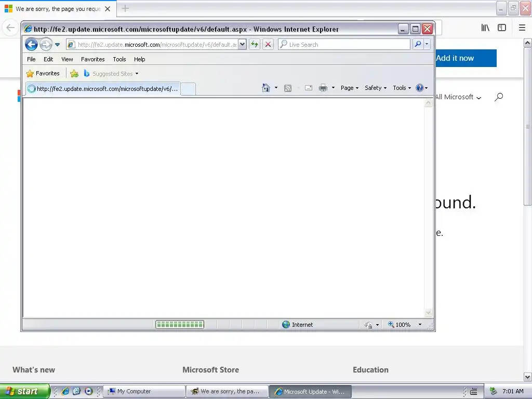Select the fe2.update.microsoft.com tab

(x=103, y=89)
